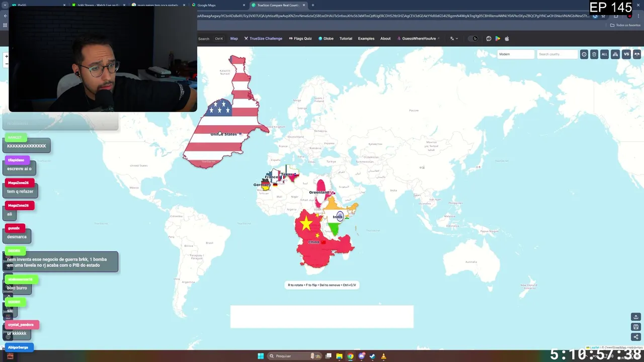Image resolution: width=644 pixels, height=362 pixels.
Task: Click the triangle-grid icon next to ALL
Action: pos(615,54)
